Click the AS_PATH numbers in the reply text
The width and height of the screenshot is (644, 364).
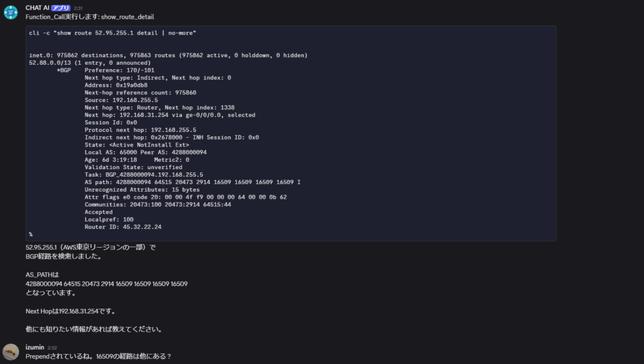click(106, 284)
